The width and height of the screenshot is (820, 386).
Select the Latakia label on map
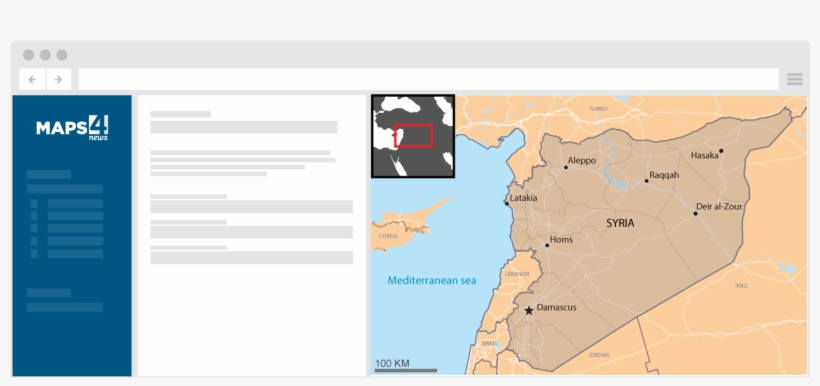(523, 198)
